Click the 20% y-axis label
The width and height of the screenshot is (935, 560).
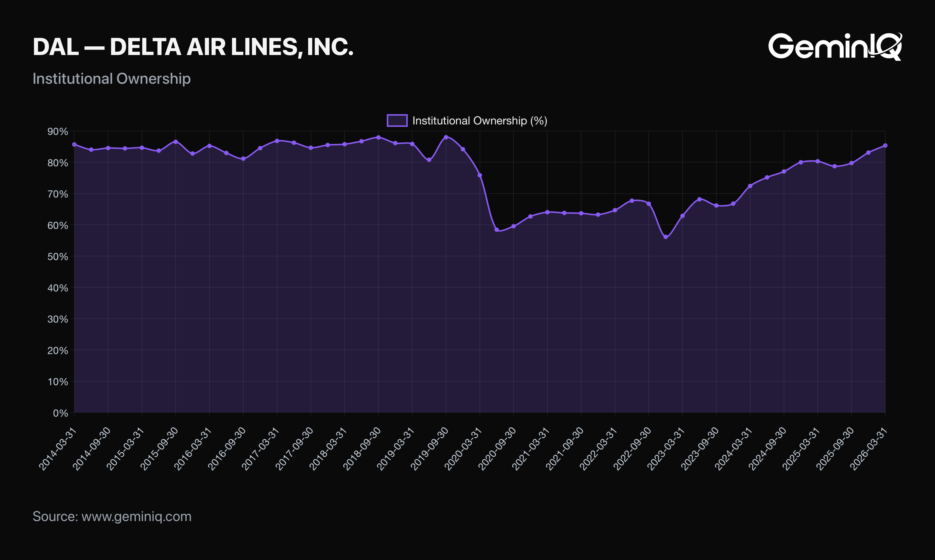click(x=58, y=351)
